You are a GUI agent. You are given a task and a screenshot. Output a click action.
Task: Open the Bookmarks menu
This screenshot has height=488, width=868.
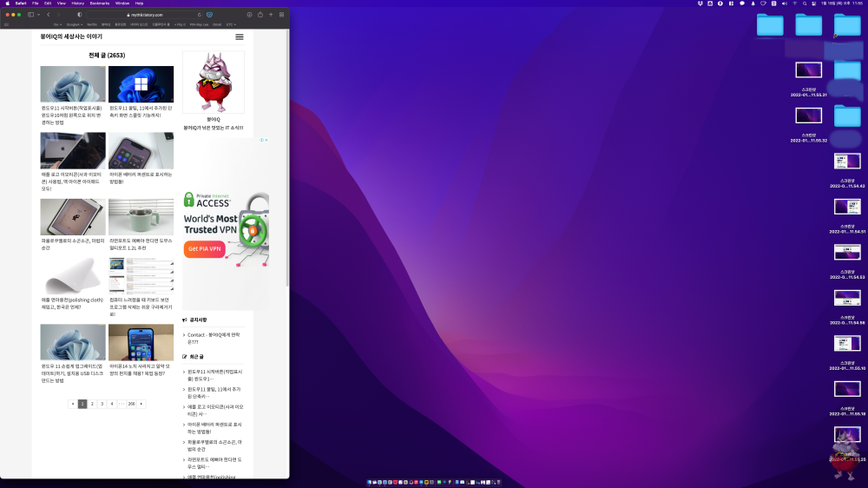click(100, 3)
